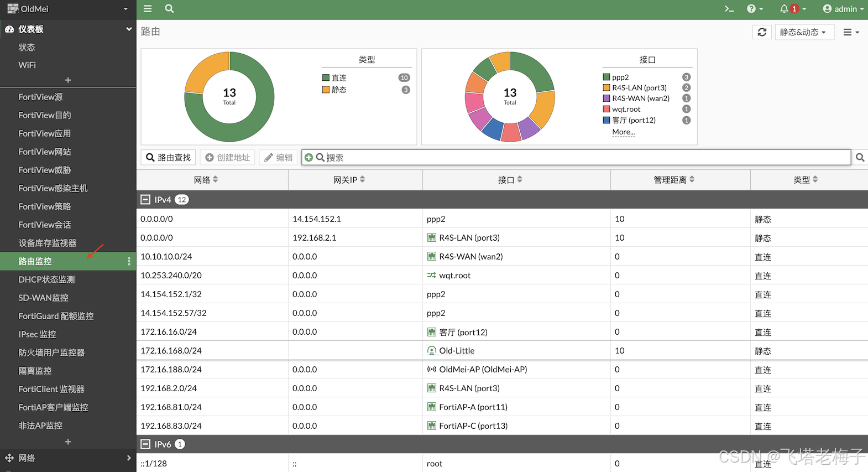Click the OldMei-AP wireless interface icon
Viewport: 868px width, 472px height.
pos(432,369)
